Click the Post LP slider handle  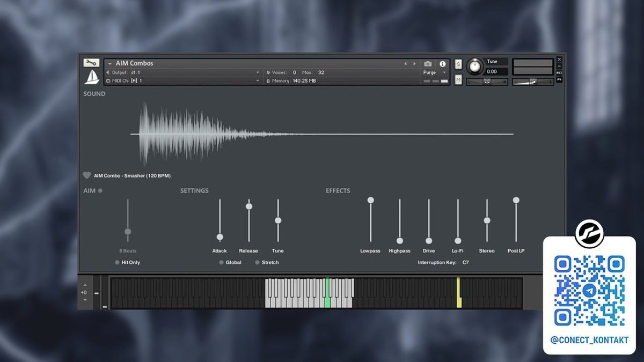pos(516,200)
